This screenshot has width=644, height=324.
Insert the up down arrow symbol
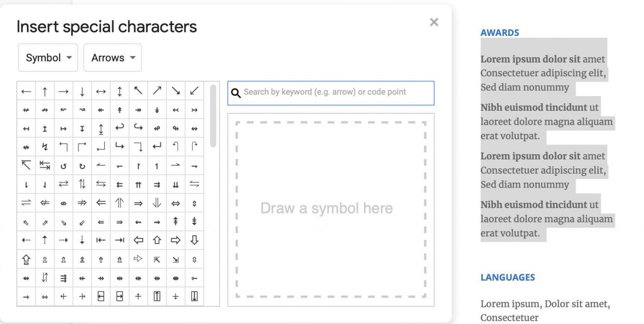tap(119, 91)
